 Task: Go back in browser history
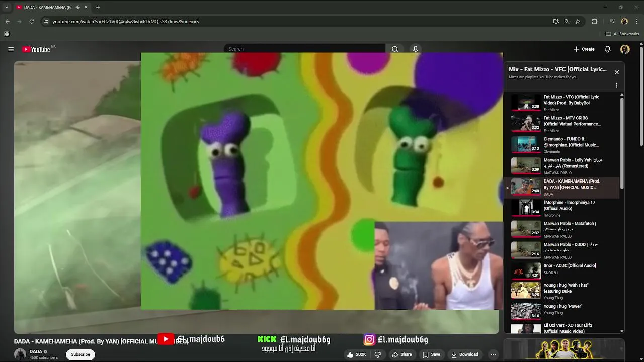tap(8, 22)
